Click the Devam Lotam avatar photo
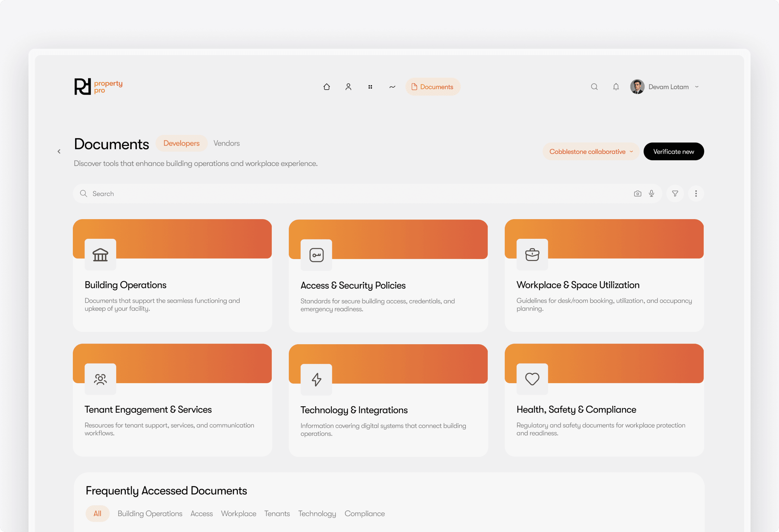779x532 pixels. click(637, 87)
